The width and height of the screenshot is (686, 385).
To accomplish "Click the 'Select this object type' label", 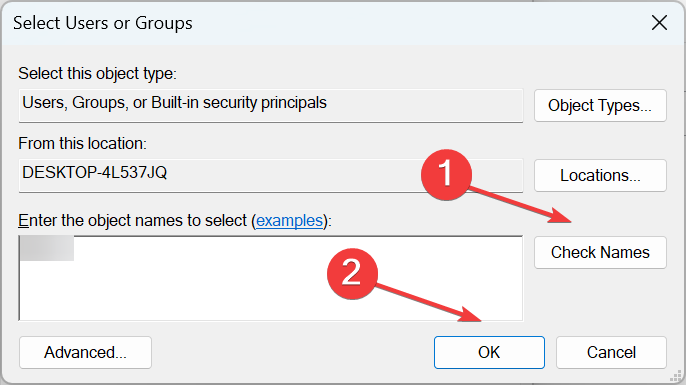I will pos(97,74).
